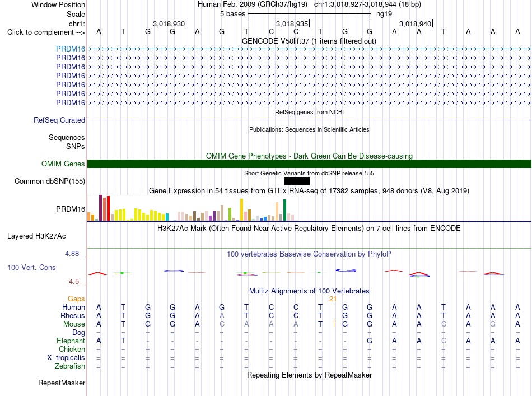Click the SNPs publications track label
Image resolution: width=532 pixels, height=396 pixels.
(76, 146)
